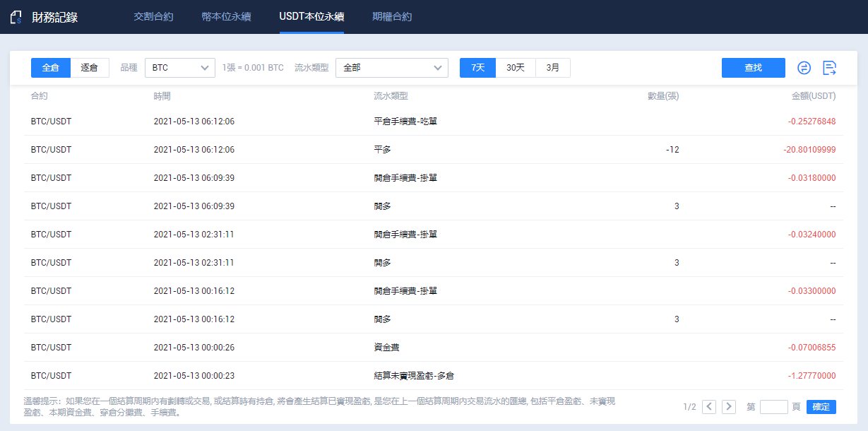The image size is (868, 431).
Task: Open BTC 品種 dropdown
Action: (x=180, y=68)
